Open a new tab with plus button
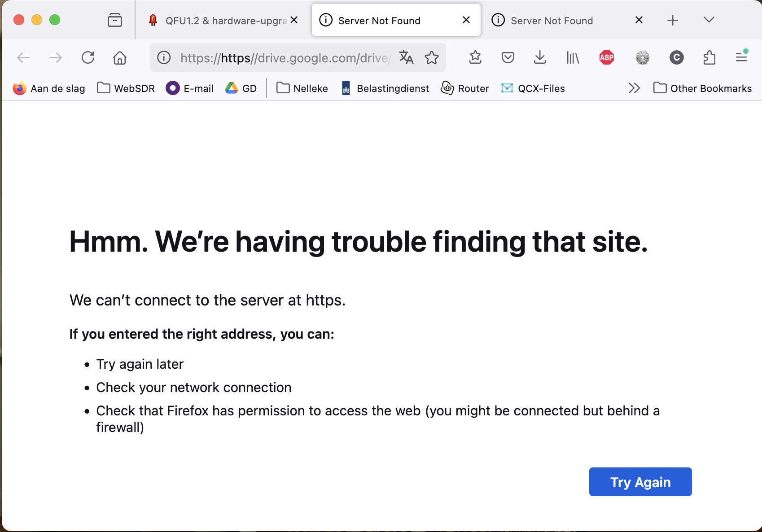The height and width of the screenshot is (532, 762). 672,20
